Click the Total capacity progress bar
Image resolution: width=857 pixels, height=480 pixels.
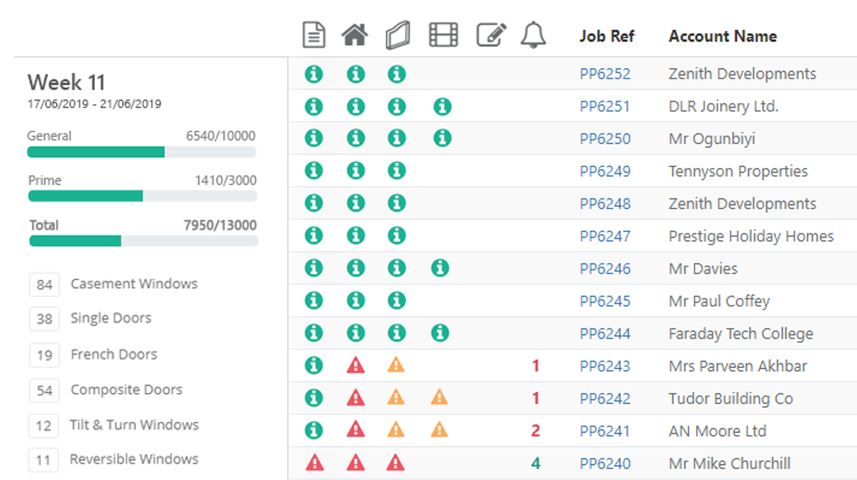pyautogui.click(x=142, y=241)
